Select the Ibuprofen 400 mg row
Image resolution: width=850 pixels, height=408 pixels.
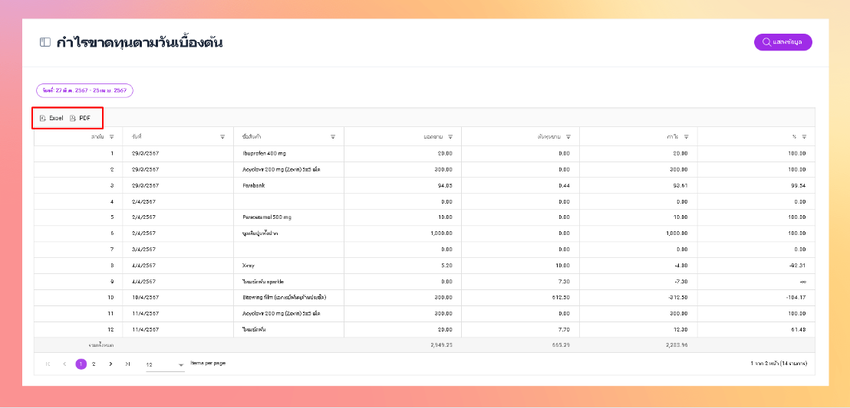pos(424,153)
